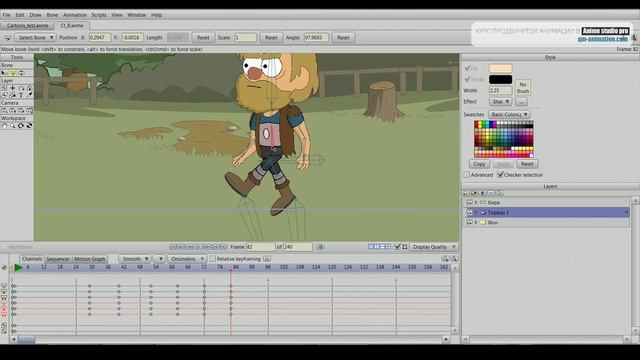
Task: Open the Bone menu
Action: 52,15
